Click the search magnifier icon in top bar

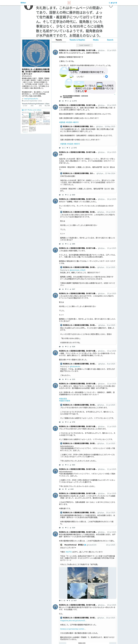click(x=109, y=3)
